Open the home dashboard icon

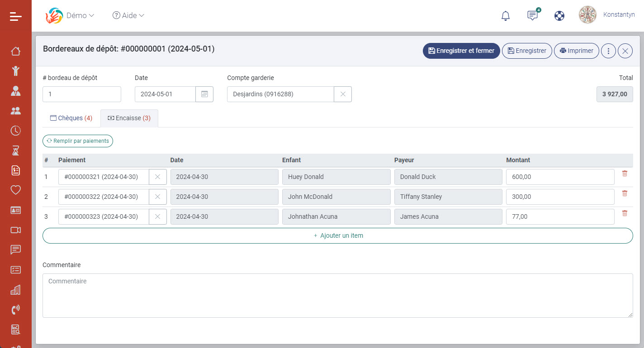pos(16,51)
